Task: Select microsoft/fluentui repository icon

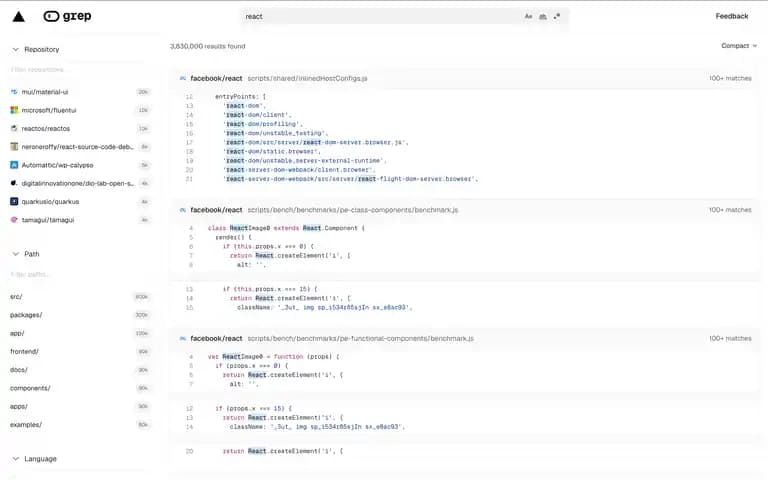Action: pos(14,110)
